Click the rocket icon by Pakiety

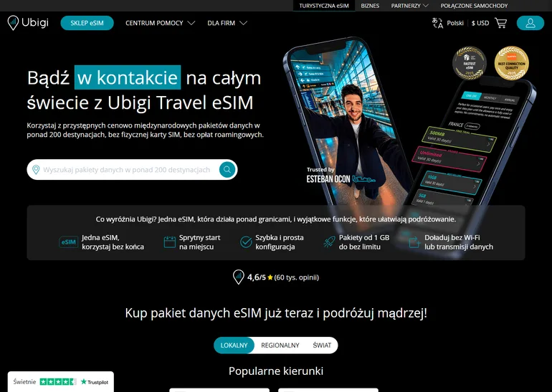329,242
